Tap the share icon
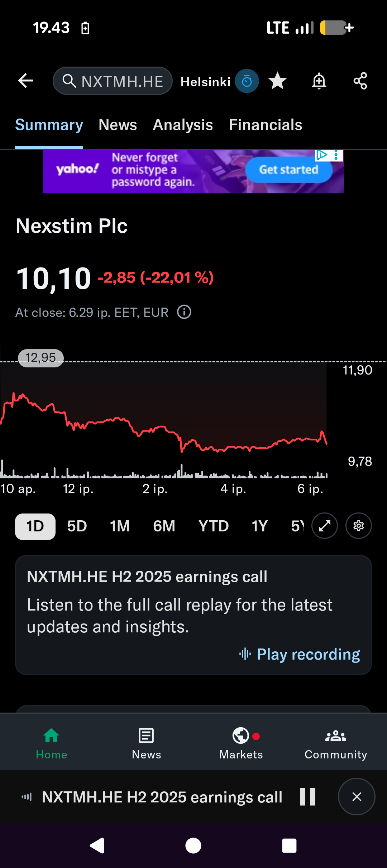Viewport: 387px width, 868px height. 360,81
